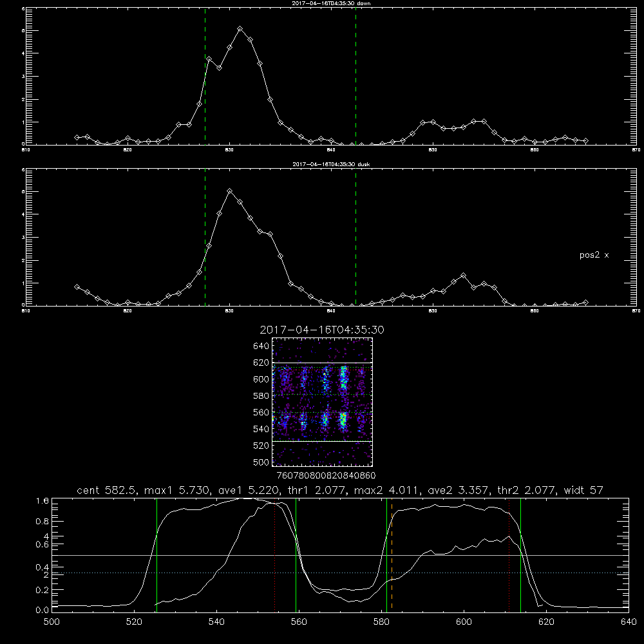Click '520' on the bottom plot x-axis
The image size is (644, 644).
[134, 622]
